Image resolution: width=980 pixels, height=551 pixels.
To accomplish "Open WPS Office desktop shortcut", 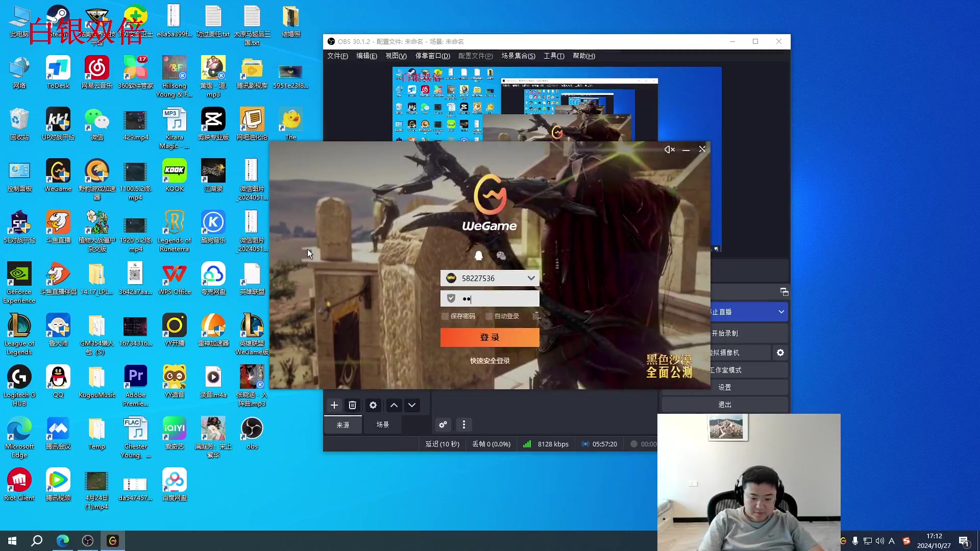I will (x=175, y=278).
